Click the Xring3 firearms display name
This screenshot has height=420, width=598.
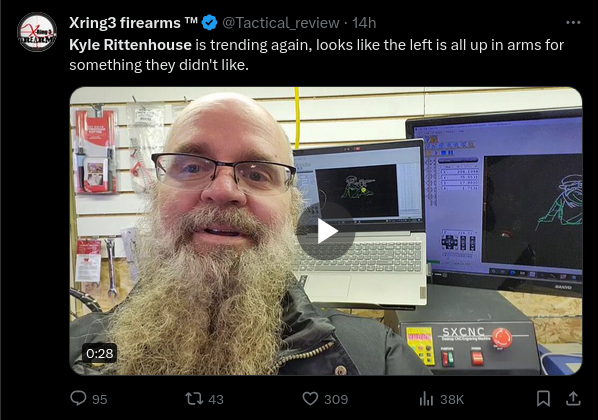click(x=133, y=23)
